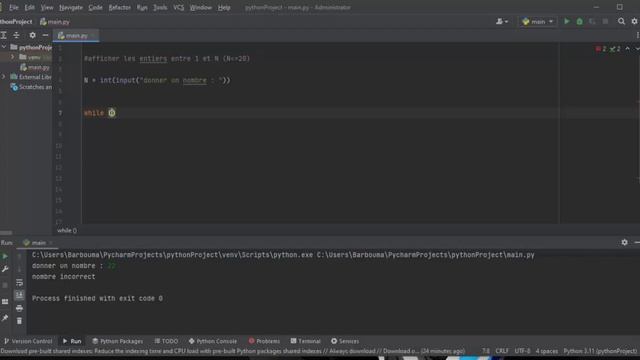Open Search Everywhere with the magnifier icon
This screenshot has width=640, height=360.
click(x=621, y=21)
